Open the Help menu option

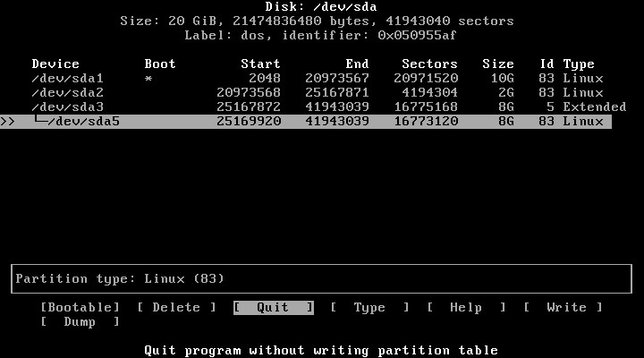466,308
